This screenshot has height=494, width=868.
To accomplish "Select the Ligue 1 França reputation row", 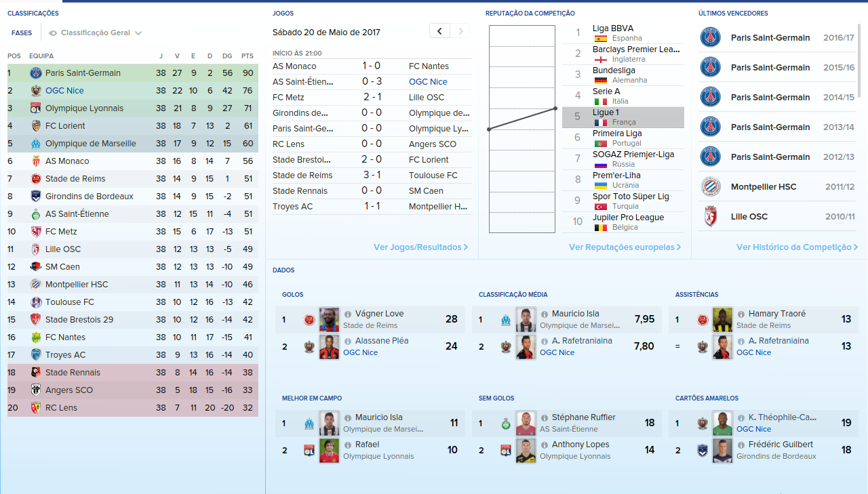I will tap(623, 117).
